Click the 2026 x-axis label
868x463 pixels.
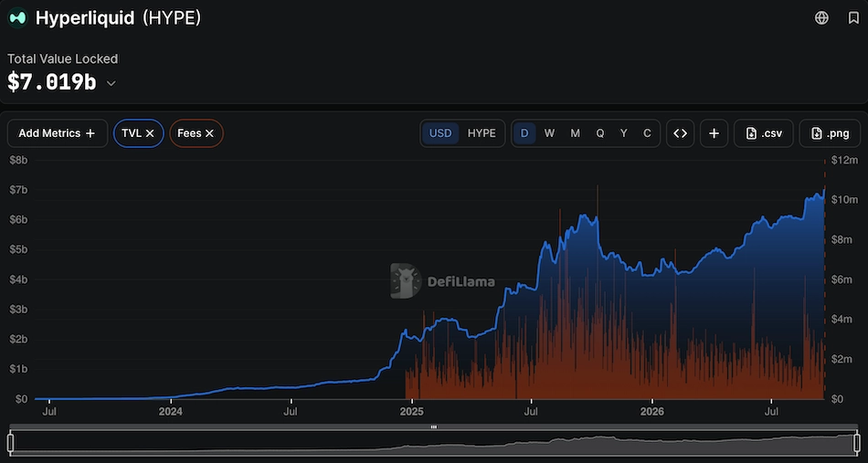click(652, 412)
